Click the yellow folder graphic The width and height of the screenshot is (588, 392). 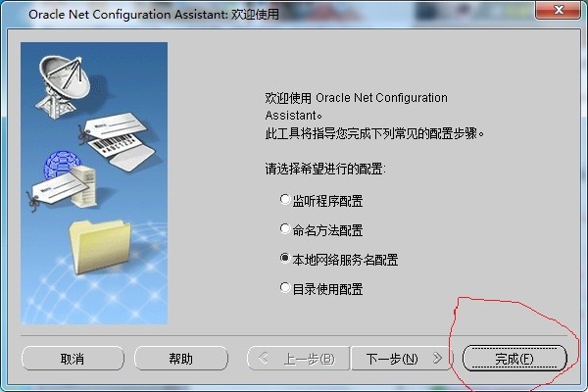point(100,246)
